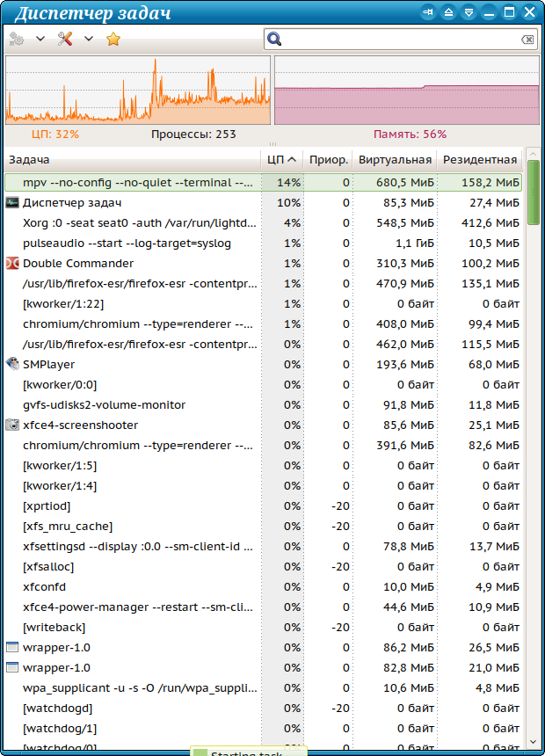Select the [xfs_mru_cache] row
545x756 pixels.
[x=264, y=527]
